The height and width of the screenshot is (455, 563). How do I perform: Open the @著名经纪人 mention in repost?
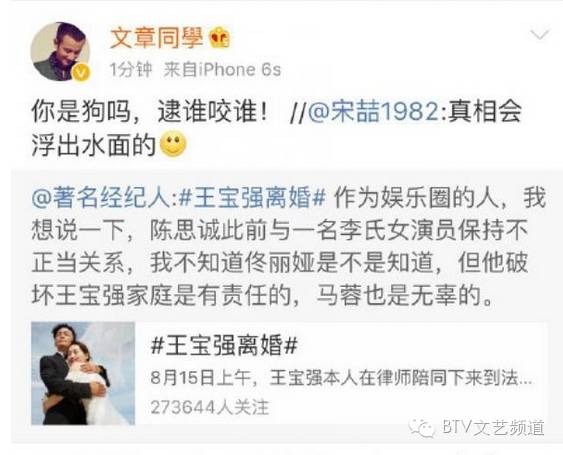point(103,198)
